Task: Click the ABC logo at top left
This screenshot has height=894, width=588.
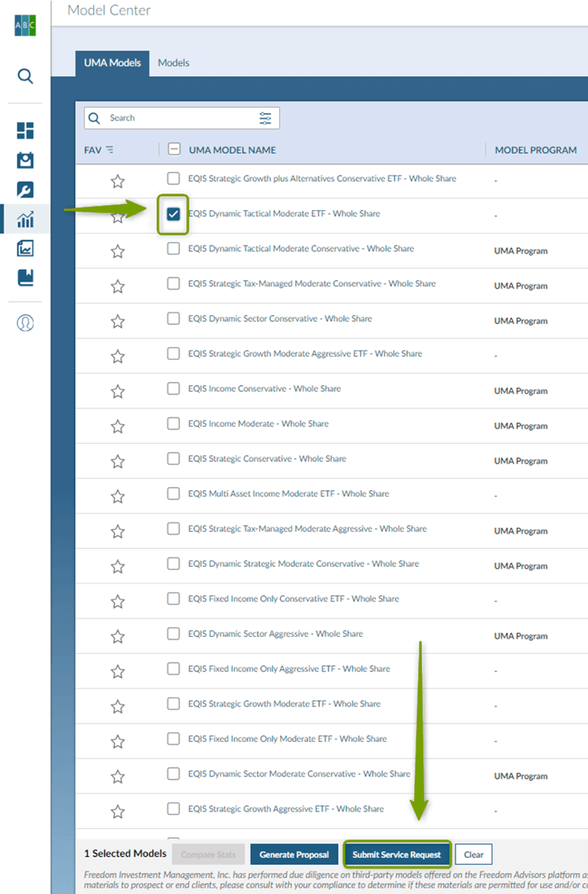Action: pos(25,25)
